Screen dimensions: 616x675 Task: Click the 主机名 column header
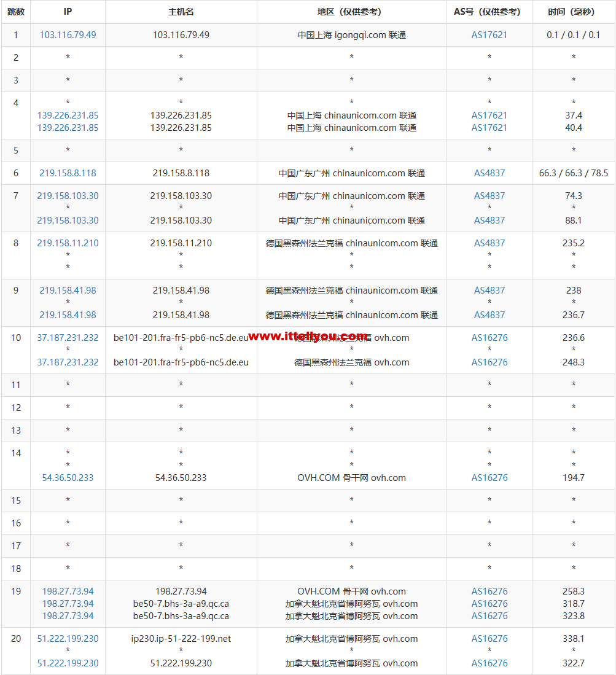181,12
